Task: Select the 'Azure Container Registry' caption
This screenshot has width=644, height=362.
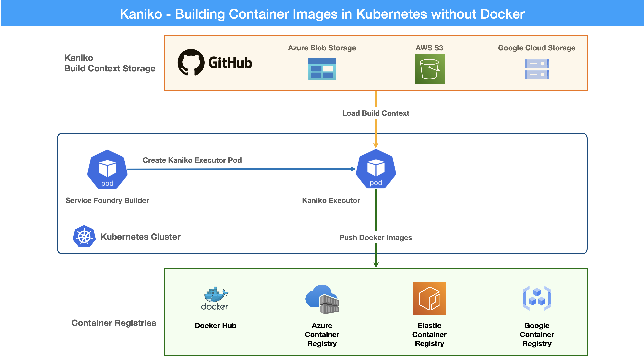Action: (x=322, y=334)
